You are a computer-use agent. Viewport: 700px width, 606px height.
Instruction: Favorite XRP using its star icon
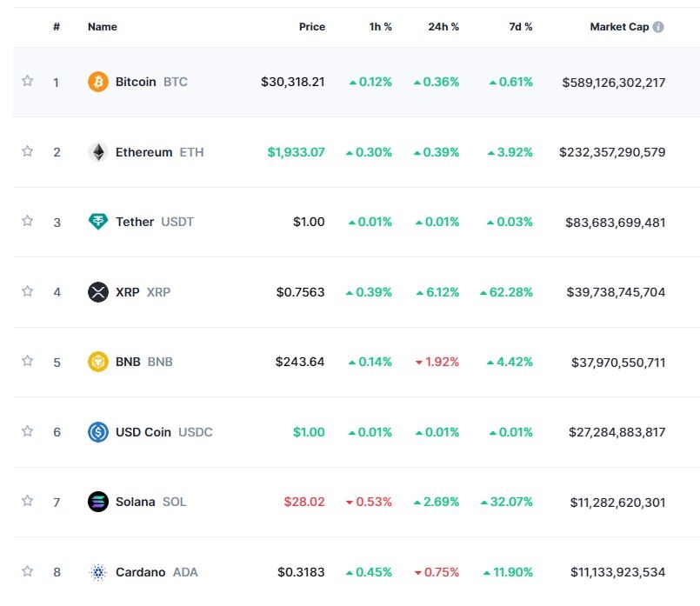28,291
